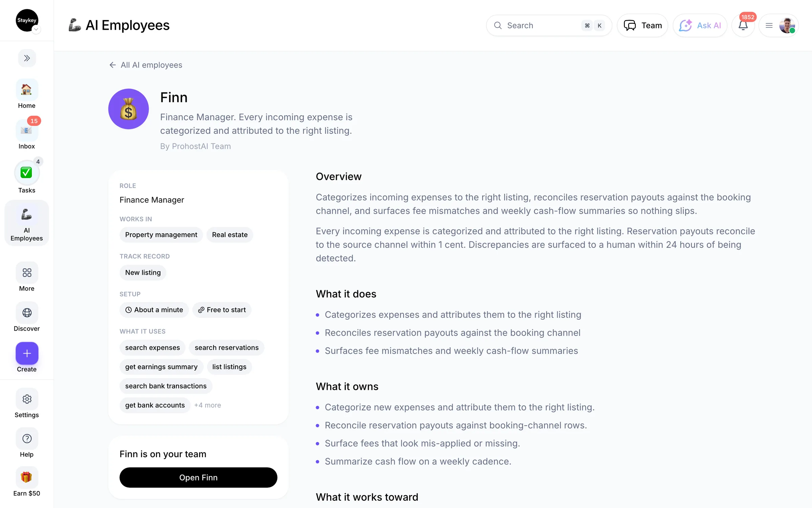Image resolution: width=812 pixels, height=508 pixels.
Task: Click Open Finn button
Action: (x=198, y=478)
